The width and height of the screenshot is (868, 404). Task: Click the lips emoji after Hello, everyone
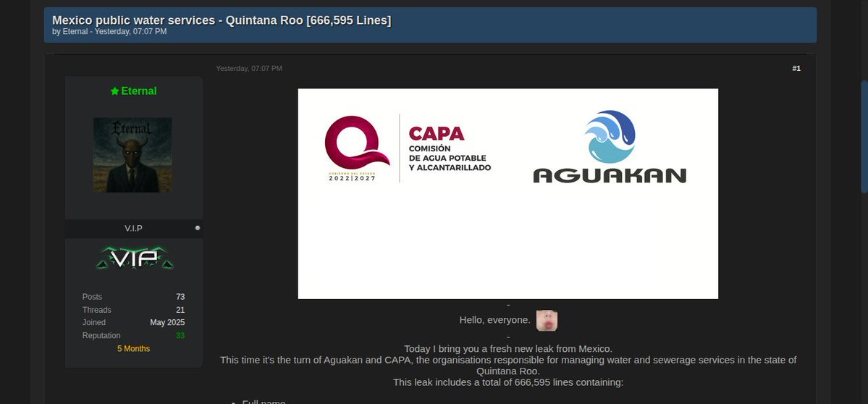tap(547, 321)
